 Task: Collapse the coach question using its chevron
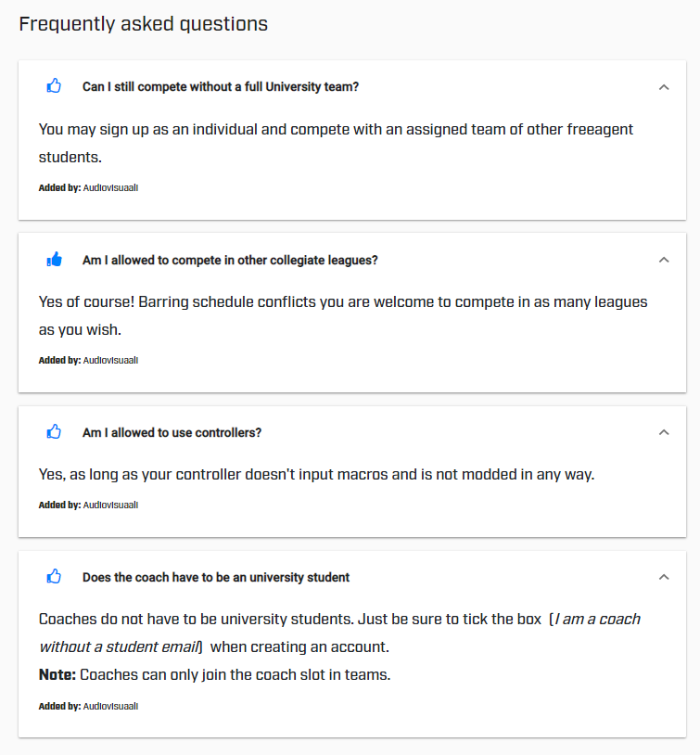tap(663, 577)
